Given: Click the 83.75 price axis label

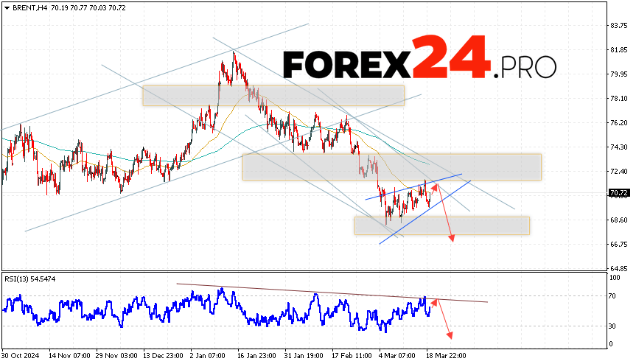Looking at the screenshot, I should click(619, 25).
